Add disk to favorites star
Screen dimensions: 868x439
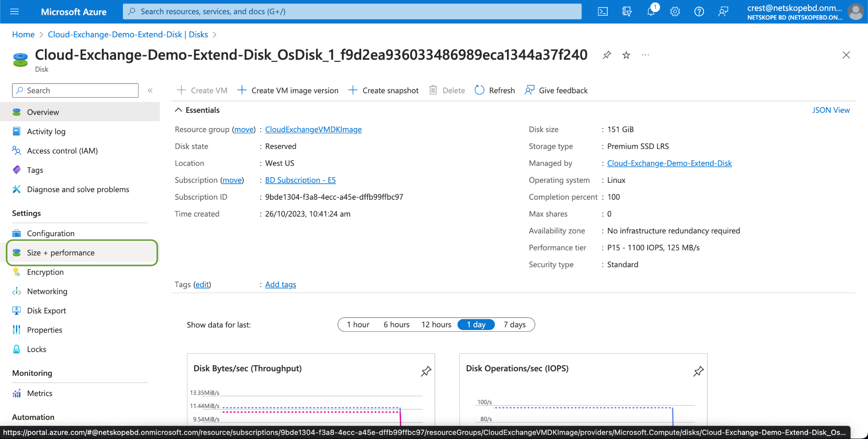tap(626, 55)
